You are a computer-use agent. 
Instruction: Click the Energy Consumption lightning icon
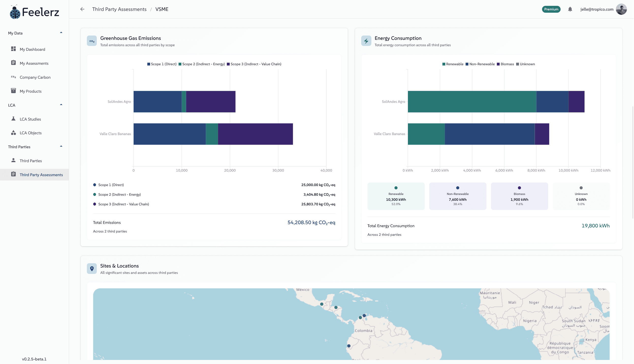366,41
